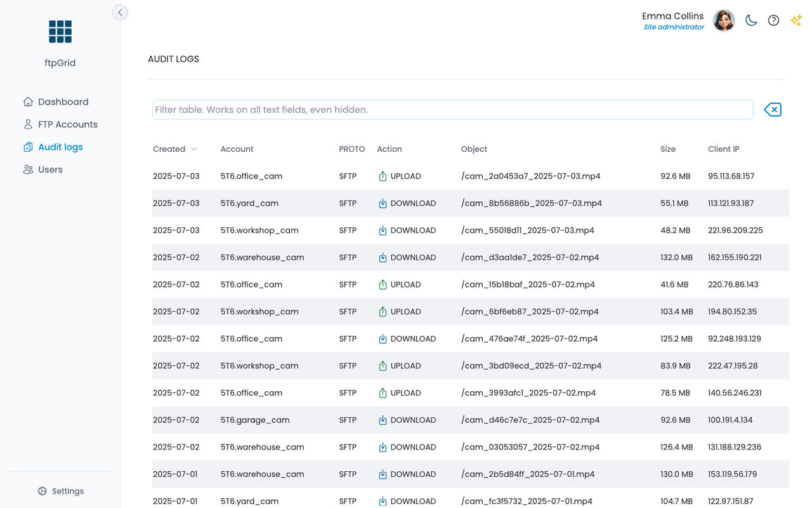This screenshot has height=508, width=812.
Task: Click size 83.9 MB
Action: pos(675,366)
